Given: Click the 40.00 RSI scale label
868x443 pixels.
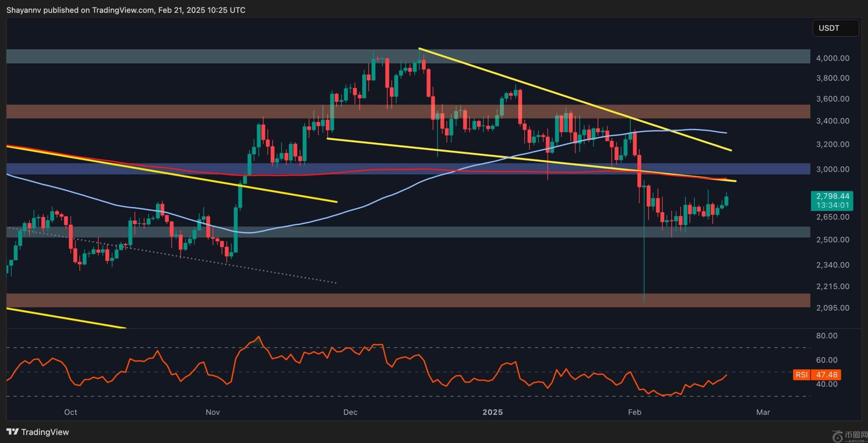Looking at the screenshot, I should click(x=827, y=384).
